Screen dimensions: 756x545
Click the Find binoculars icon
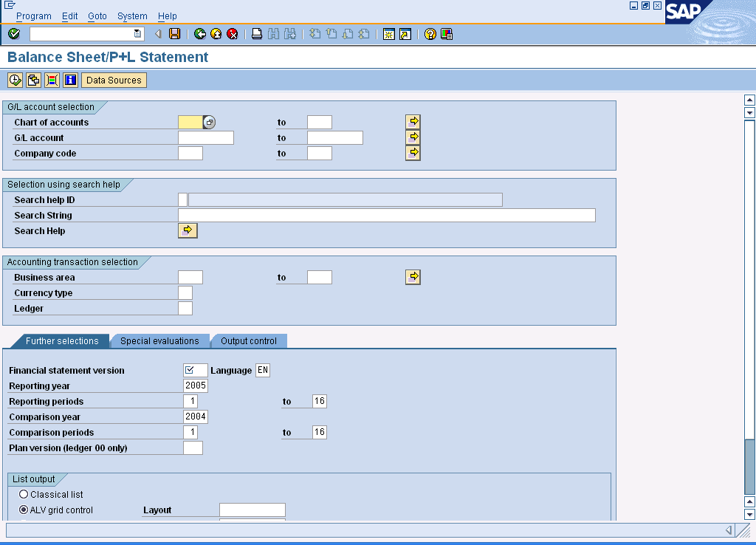(x=273, y=34)
